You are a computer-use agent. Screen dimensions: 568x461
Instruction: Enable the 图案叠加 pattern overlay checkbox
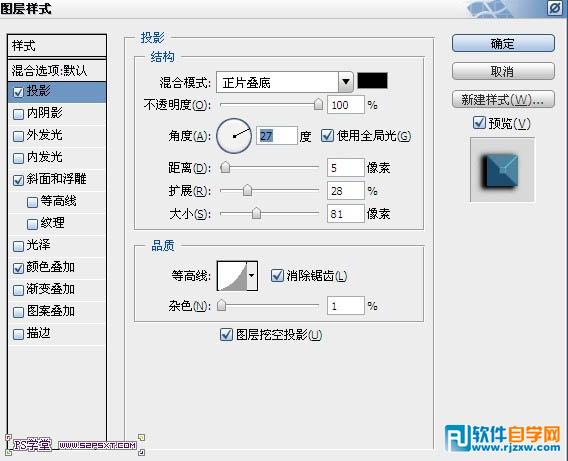18,312
